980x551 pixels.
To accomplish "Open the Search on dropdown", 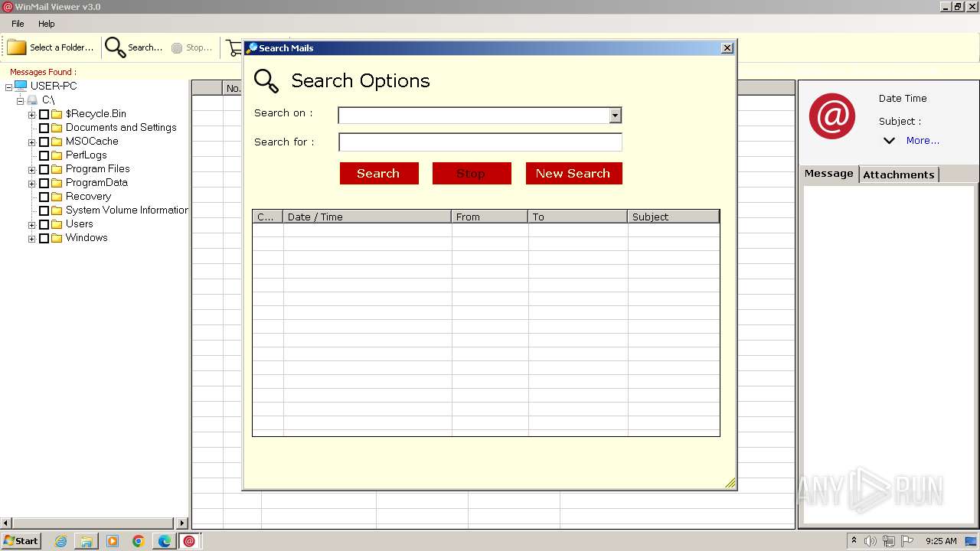I will click(x=615, y=116).
